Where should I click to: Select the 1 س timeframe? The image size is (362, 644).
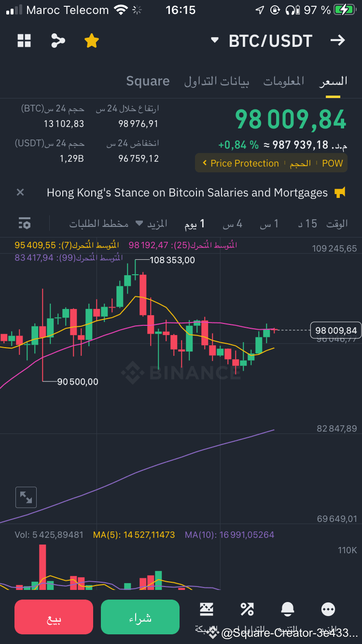pyautogui.click(x=269, y=224)
